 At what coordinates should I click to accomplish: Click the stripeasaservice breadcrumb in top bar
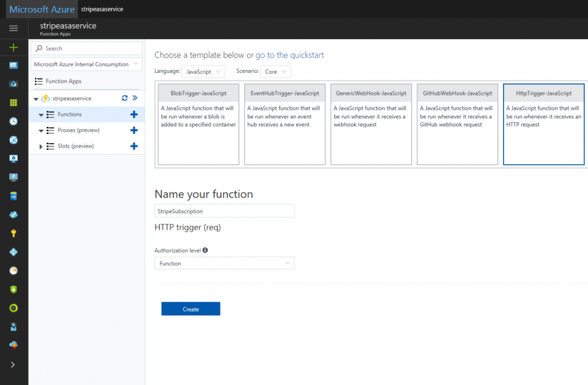pos(102,9)
